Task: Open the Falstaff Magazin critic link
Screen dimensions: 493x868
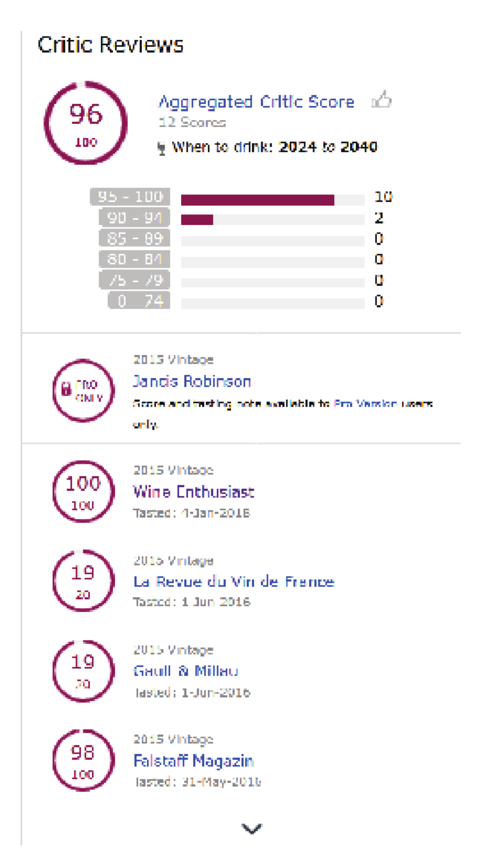Action: 194,761
